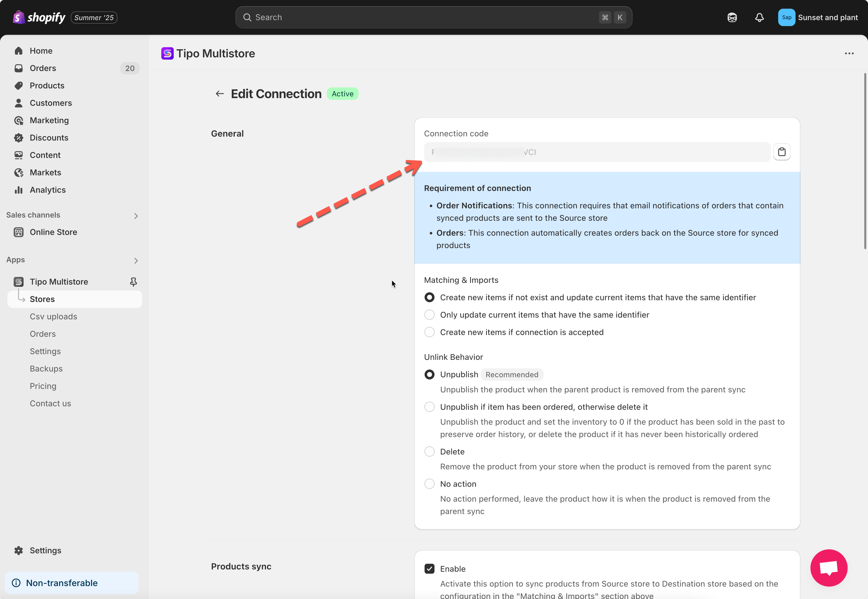Click the Connection code field
The image size is (868, 599).
pos(597,152)
